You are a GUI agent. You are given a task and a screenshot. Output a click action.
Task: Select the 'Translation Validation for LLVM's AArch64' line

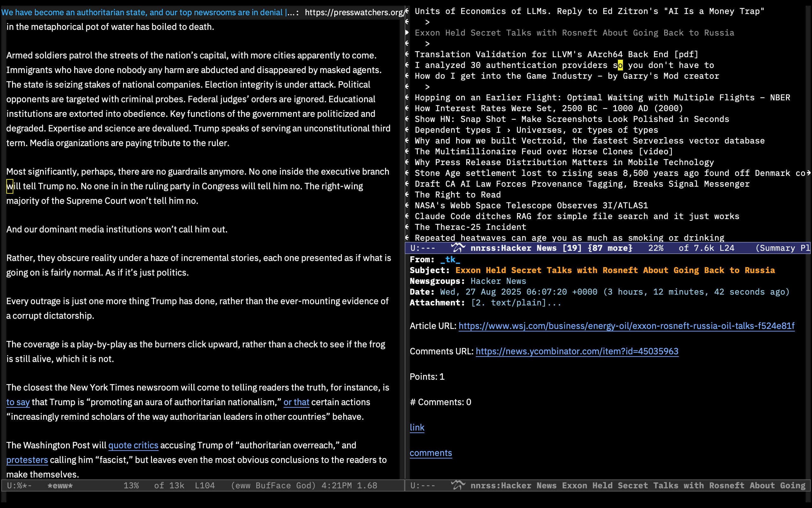556,54
